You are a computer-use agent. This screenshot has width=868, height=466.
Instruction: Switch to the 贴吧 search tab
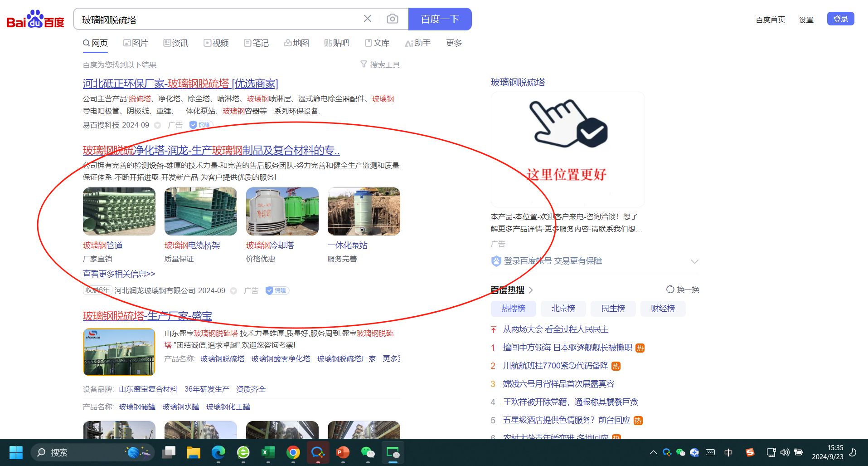tap(337, 43)
